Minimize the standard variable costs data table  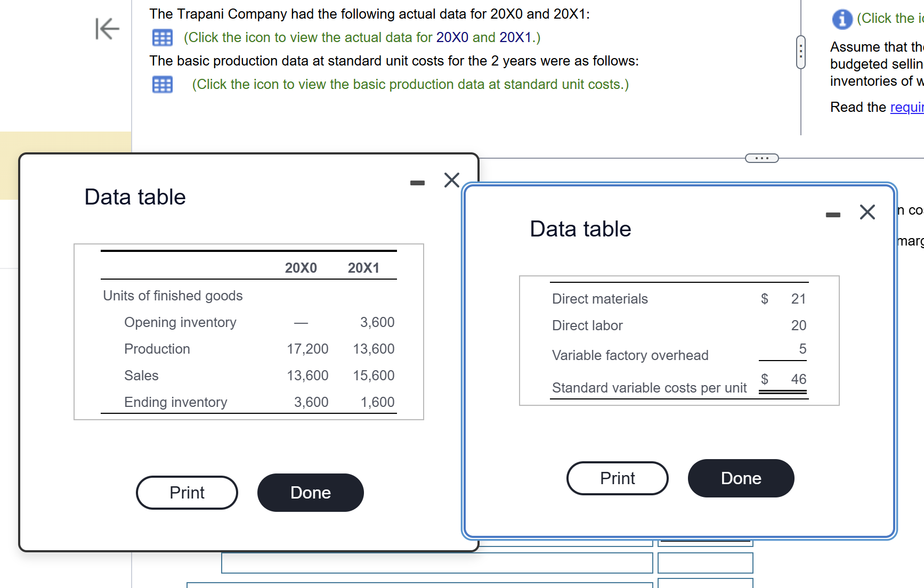[x=833, y=214]
